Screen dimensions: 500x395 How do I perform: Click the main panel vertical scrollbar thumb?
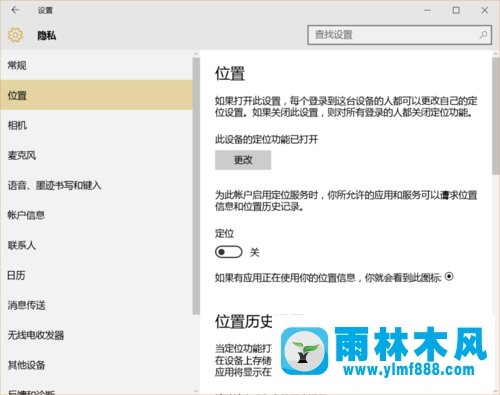pyautogui.click(x=496, y=115)
